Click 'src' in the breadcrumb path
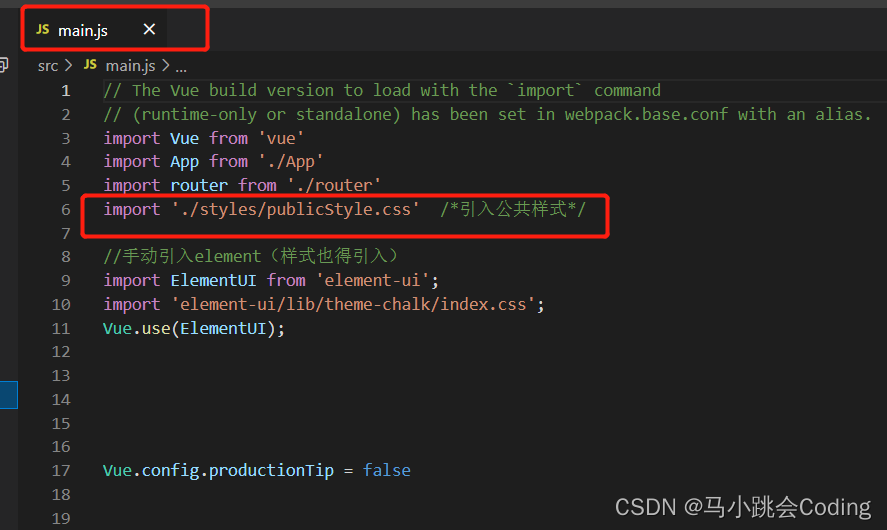Viewport: 887px width, 530px height. [48, 66]
